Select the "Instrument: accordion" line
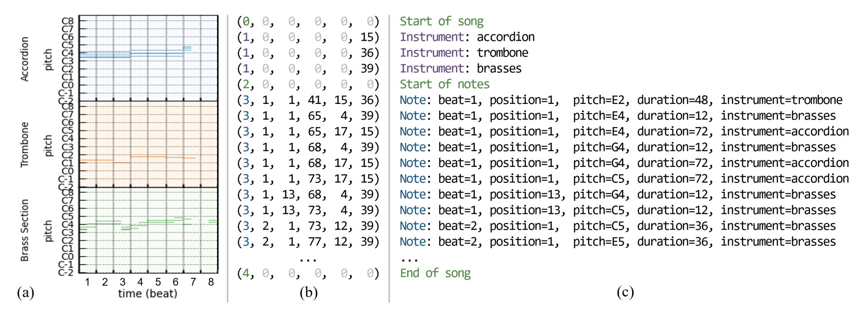Screen dimensions: 868x313 [x=467, y=37]
